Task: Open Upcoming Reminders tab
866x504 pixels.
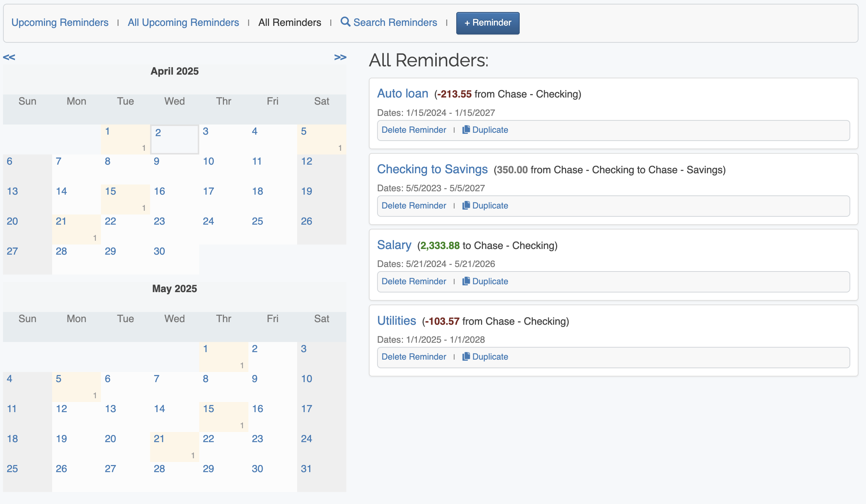Action: [60, 22]
